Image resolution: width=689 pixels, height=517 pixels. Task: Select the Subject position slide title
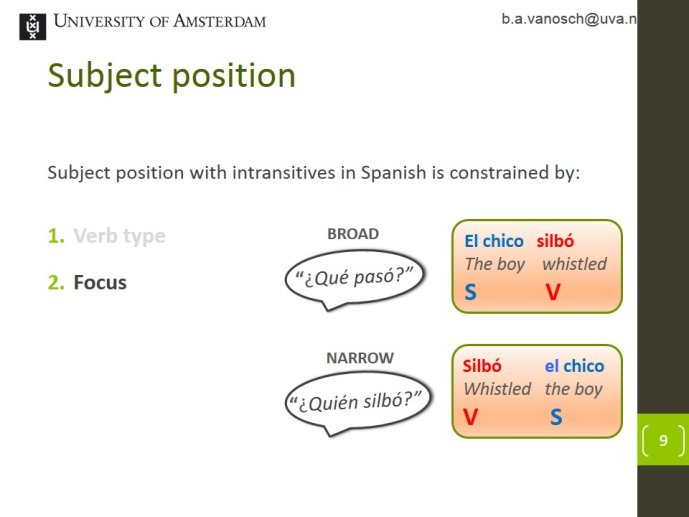(171, 76)
